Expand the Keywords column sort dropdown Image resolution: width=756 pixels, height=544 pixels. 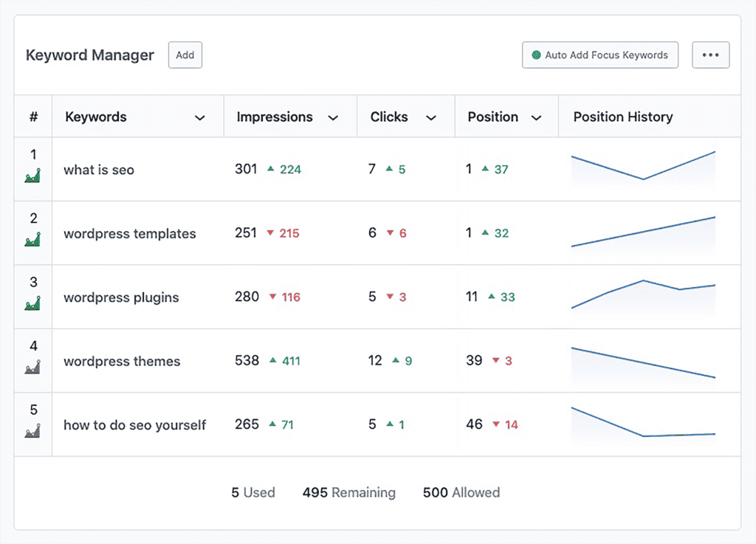[199, 117]
